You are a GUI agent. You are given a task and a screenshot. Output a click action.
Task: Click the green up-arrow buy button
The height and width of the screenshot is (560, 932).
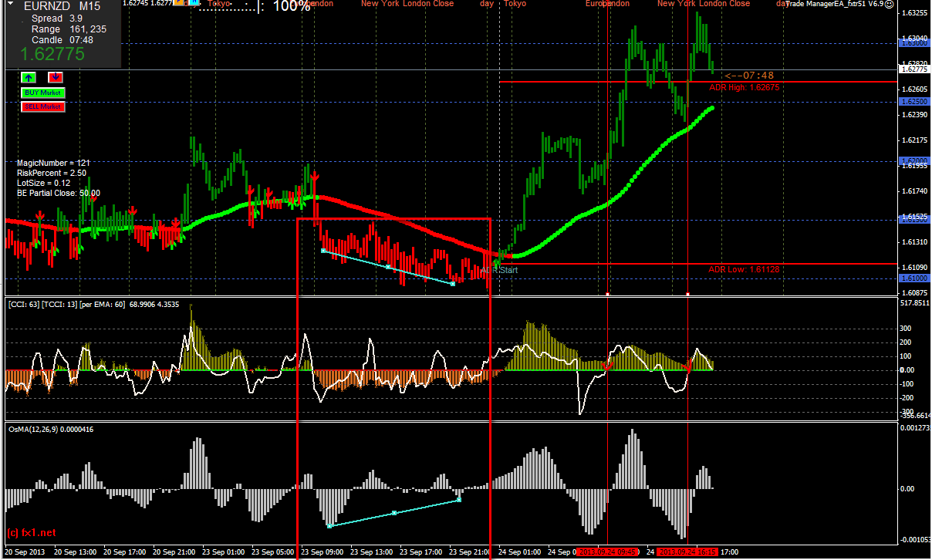pos(29,77)
